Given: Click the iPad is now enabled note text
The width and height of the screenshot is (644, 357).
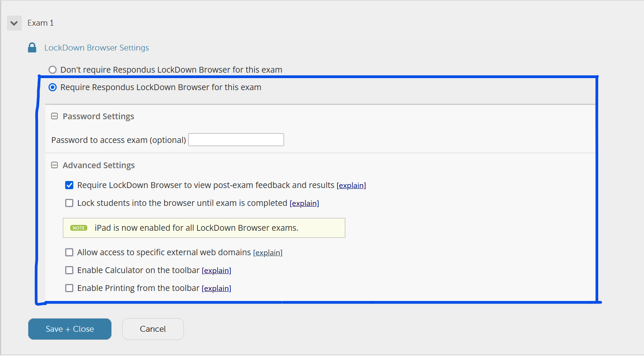Looking at the screenshot, I should 196,228.
